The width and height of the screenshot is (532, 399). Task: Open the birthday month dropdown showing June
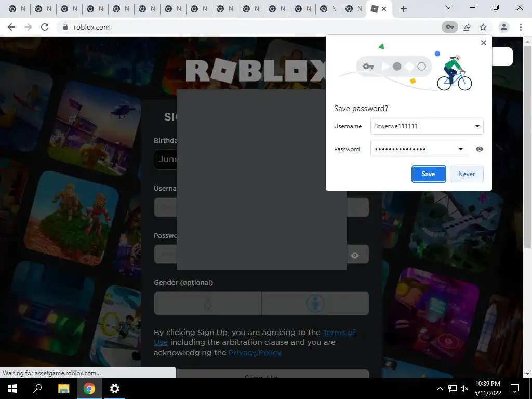[165, 159]
